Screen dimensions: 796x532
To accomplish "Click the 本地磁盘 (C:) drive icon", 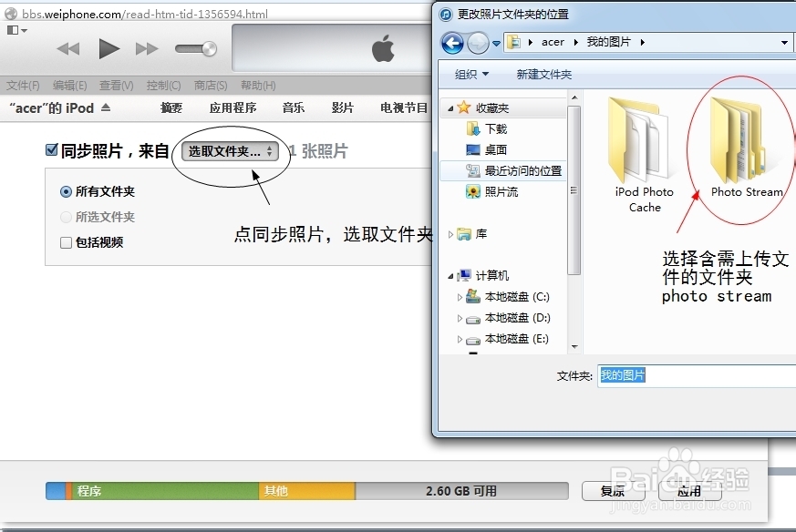I will (473, 296).
